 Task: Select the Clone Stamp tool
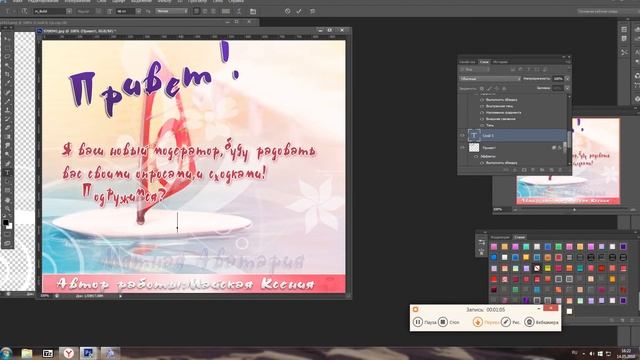point(7,109)
